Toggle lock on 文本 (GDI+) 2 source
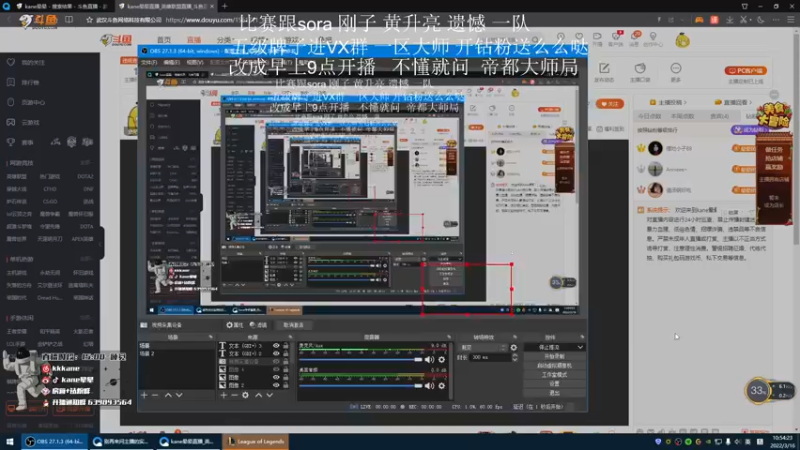Image resolution: width=800 pixels, height=450 pixels. (286, 354)
